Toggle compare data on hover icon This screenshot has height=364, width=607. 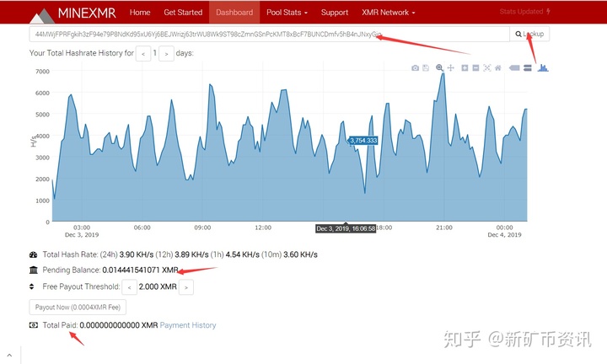coord(527,68)
